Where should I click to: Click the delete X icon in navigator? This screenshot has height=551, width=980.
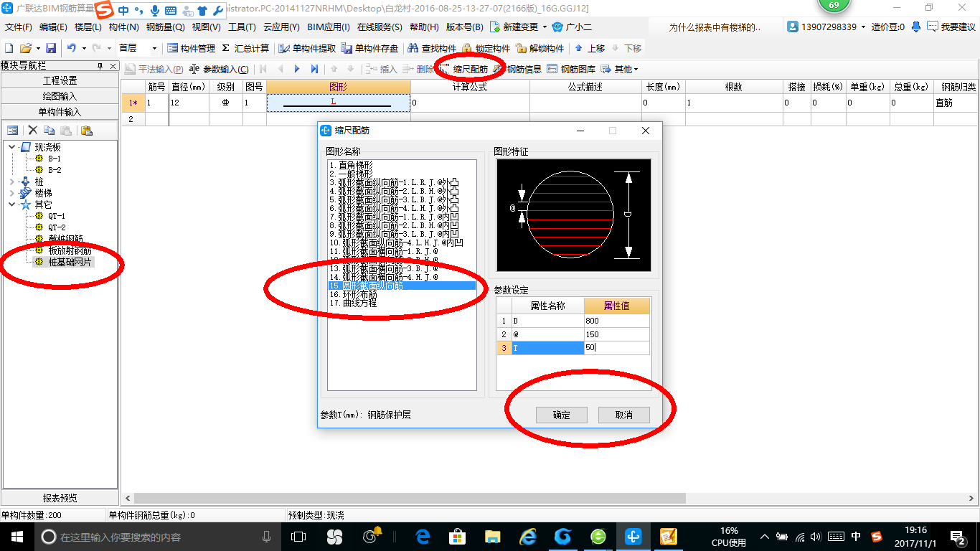point(32,131)
